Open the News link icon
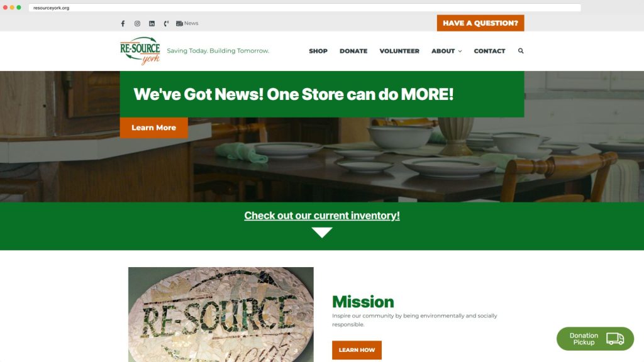Screen dimensions: 644x362 tap(179, 23)
